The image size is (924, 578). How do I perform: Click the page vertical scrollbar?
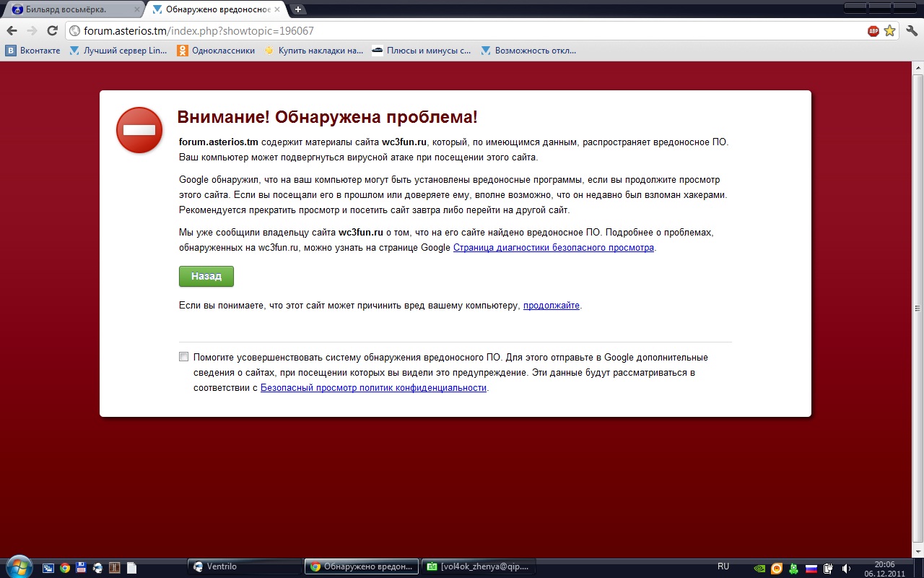click(918, 307)
